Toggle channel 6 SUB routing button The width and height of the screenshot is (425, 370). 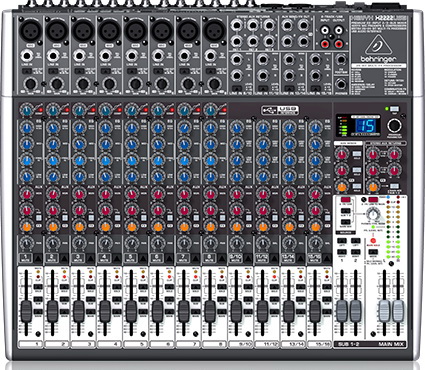(x=169, y=299)
